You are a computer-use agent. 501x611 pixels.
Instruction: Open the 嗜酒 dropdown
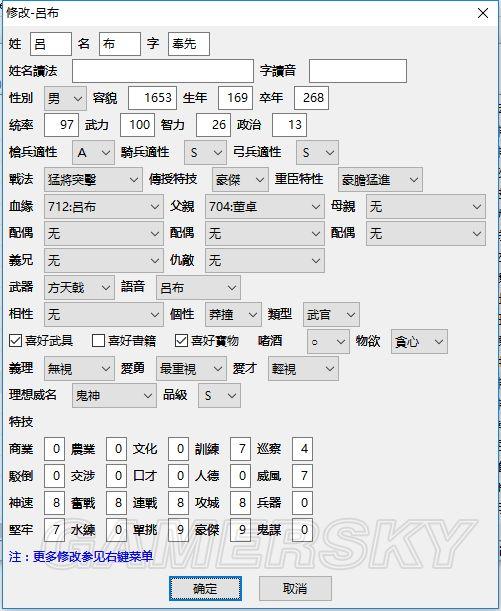328,342
